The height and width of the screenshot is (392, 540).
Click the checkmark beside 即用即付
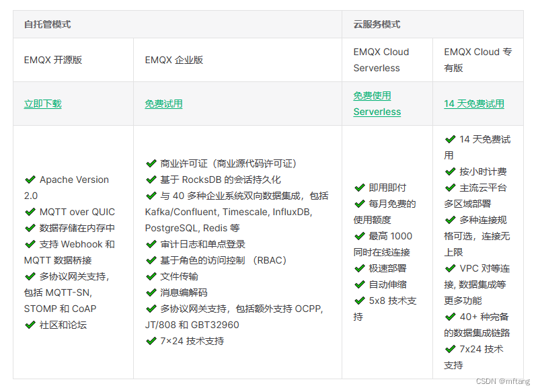click(x=358, y=188)
